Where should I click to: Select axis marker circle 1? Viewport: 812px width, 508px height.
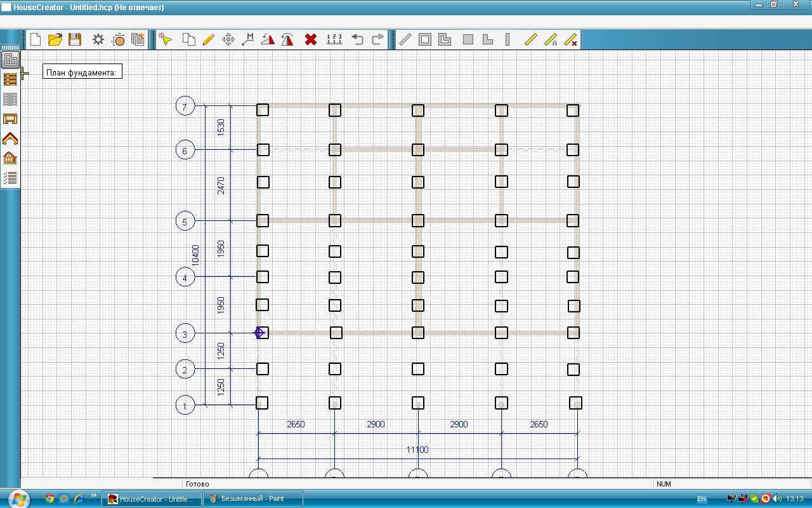tap(185, 406)
